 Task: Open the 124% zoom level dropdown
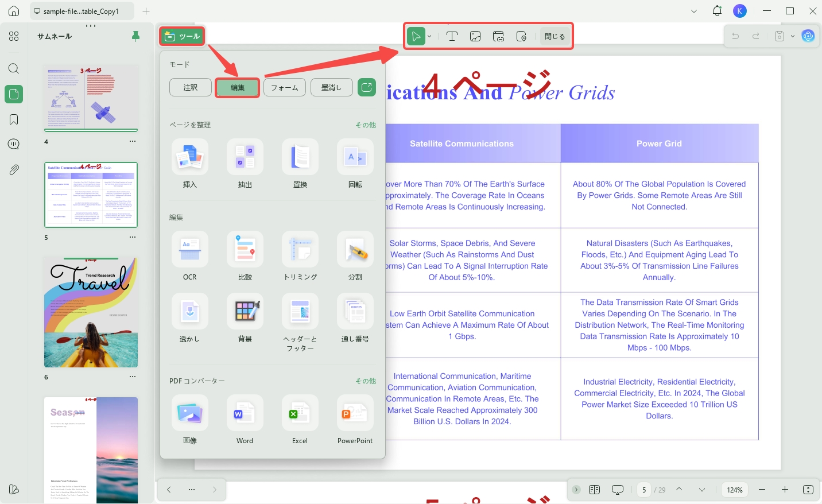click(x=735, y=490)
